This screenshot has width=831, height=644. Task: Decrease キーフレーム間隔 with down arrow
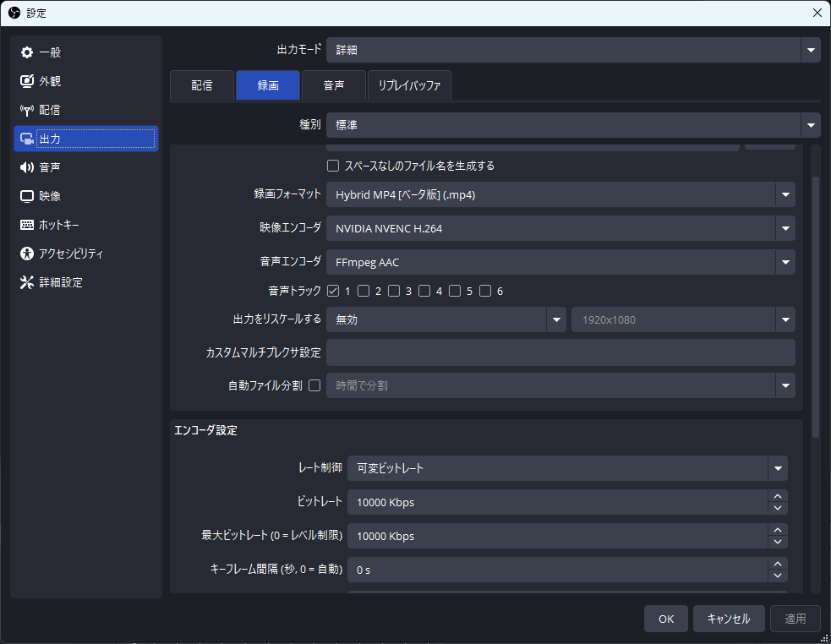(x=778, y=576)
